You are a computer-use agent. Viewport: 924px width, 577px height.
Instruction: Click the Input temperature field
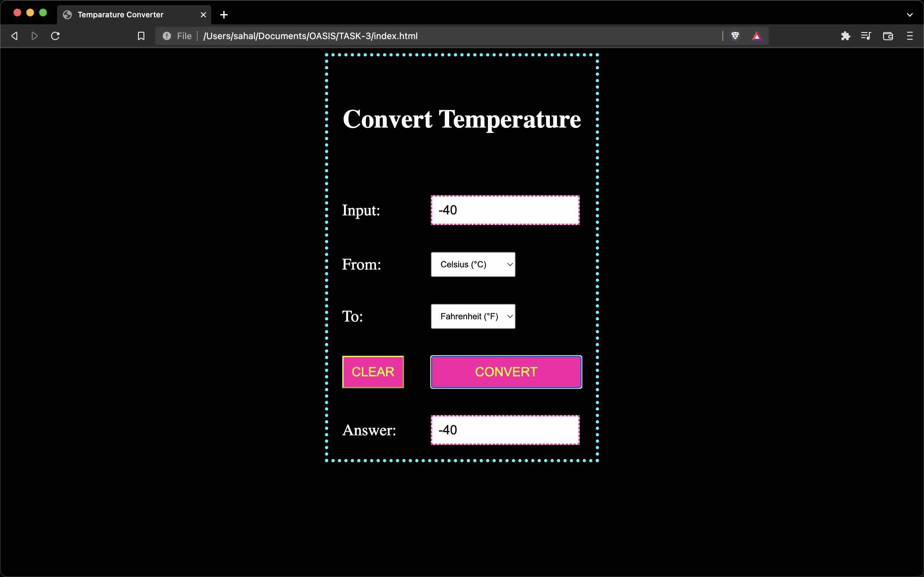pyautogui.click(x=505, y=210)
